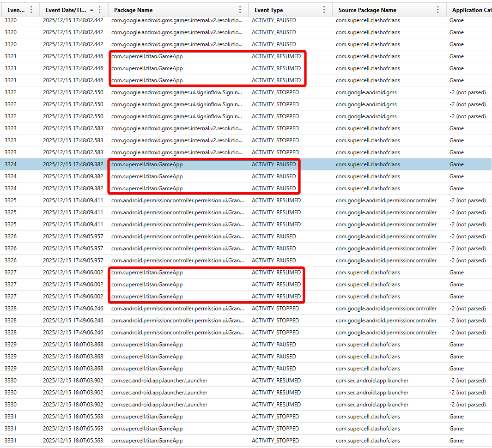Select the first row with event ID 3322
492x448 pixels.
point(246,92)
